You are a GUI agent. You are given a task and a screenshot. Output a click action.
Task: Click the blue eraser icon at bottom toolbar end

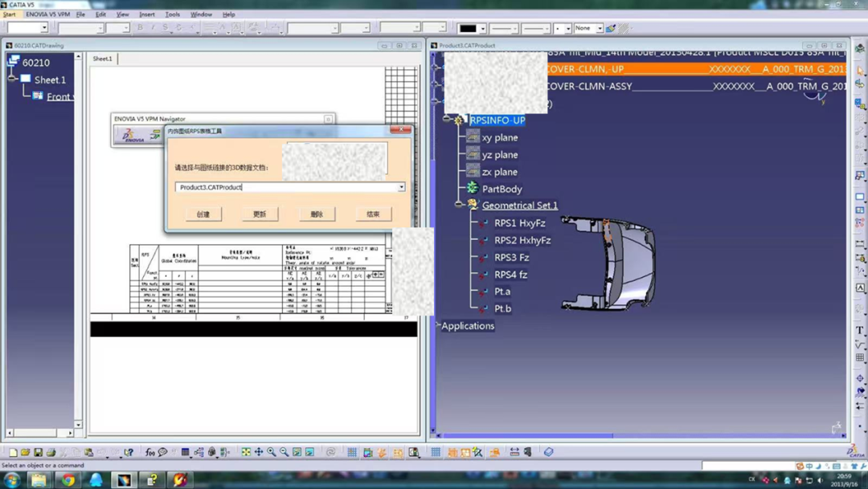pos(549,453)
